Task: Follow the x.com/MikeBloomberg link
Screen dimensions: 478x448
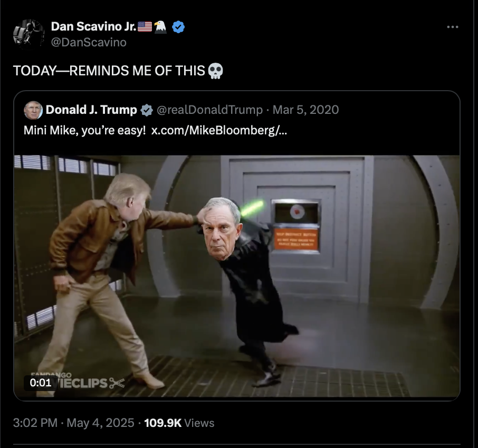Action: tap(219, 130)
